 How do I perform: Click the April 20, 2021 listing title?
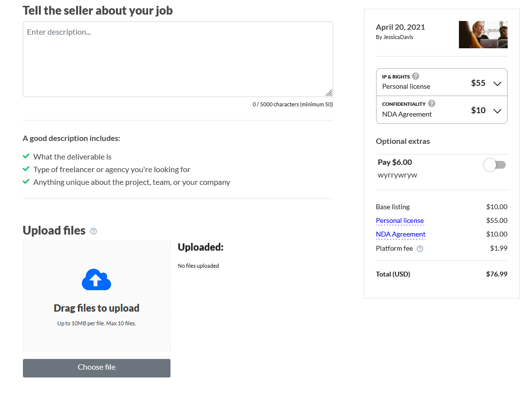[x=400, y=27]
